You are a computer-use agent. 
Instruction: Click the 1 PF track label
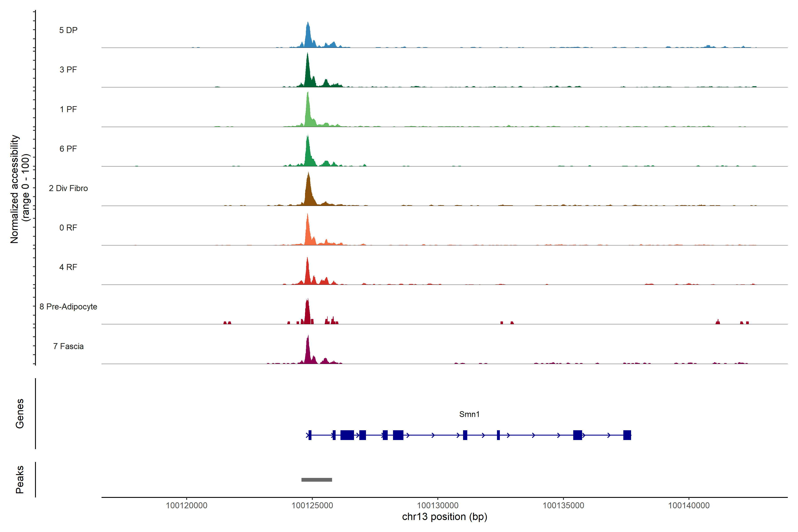pyautogui.click(x=68, y=109)
